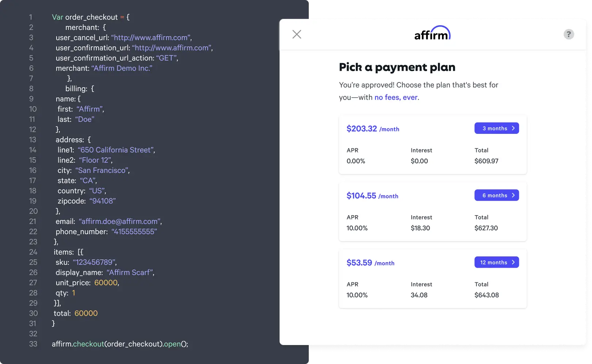Click the 'no fees, ever' link
This screenshot has width=592, height=364.
(396, 97)
